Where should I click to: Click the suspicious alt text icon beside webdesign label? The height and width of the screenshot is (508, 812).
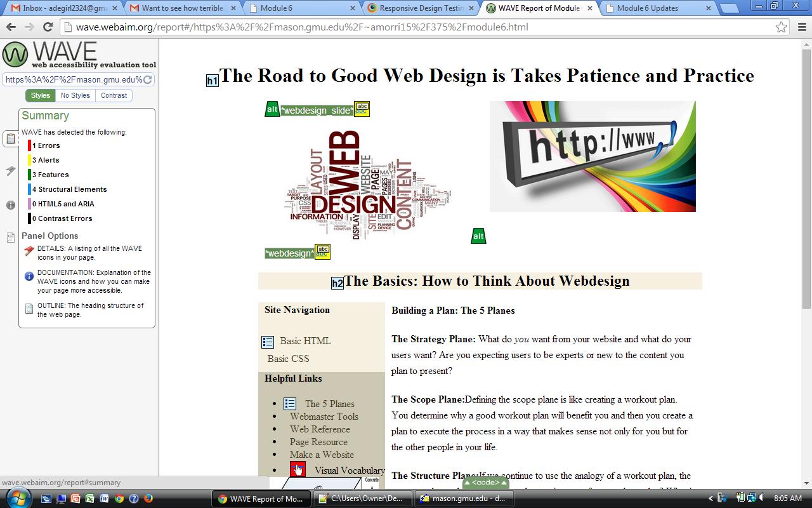[x=322, y=252]
